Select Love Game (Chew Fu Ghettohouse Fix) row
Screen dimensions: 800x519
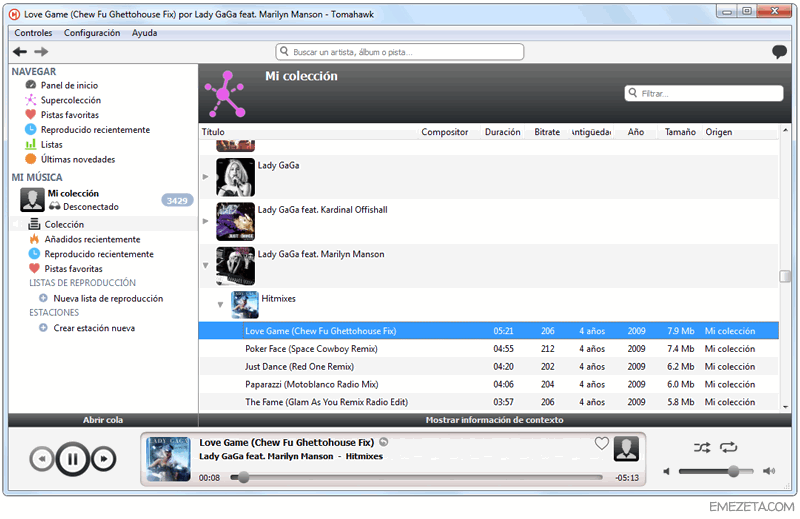coord(489,331)
